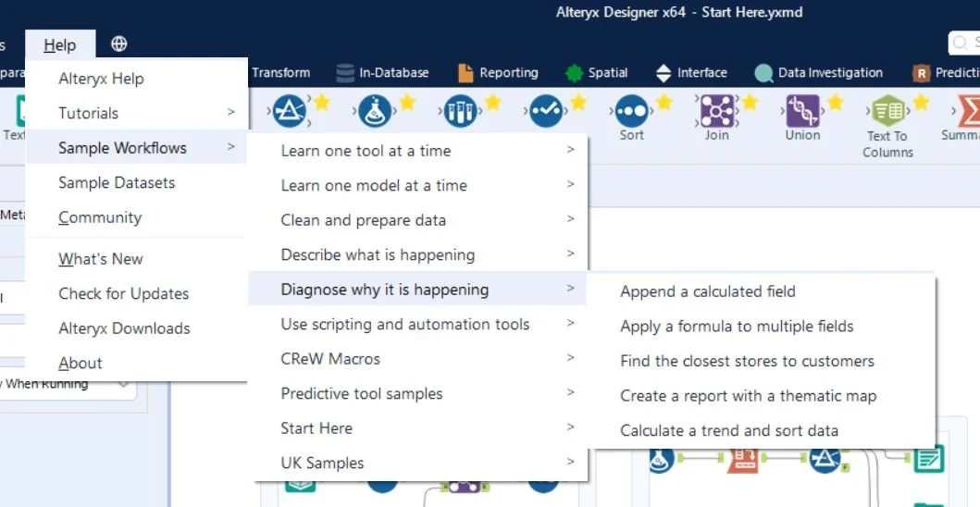Image resolution: width=980 pixels, height=507 pixels.
Task: Open the Transform tool category
Action: coord(280,73)
